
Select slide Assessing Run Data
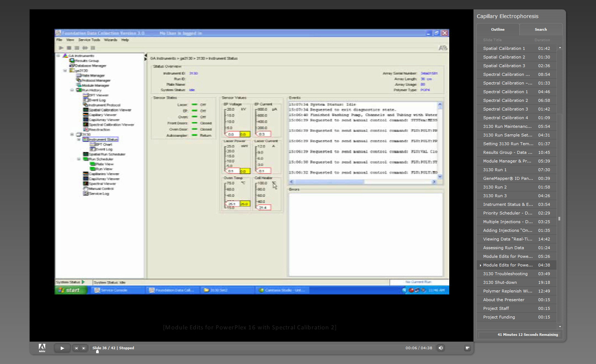pyautogui.click(x=517, y=248)
